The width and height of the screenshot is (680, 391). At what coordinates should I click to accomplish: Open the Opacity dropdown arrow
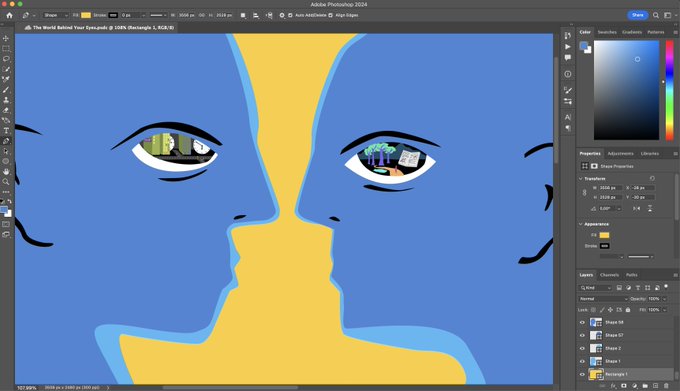point(664,299)
